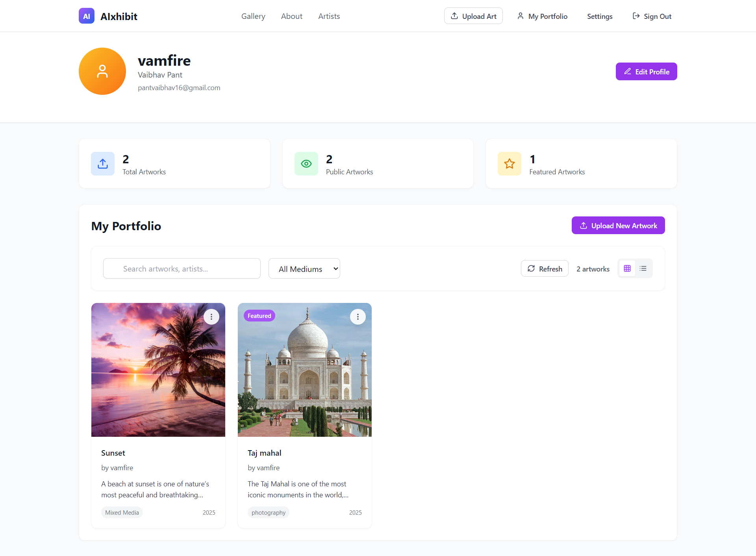Go to the Artists page
756x556 pixels.
coord(329,16)
